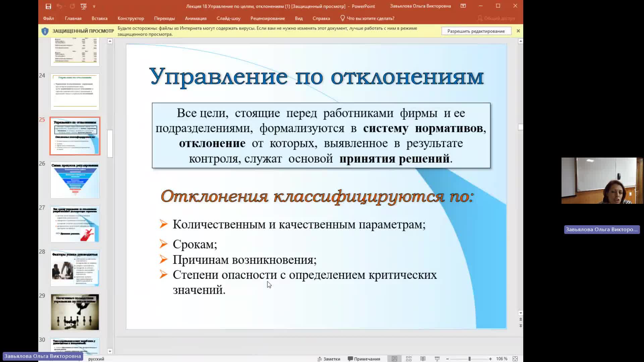Start Slide Show view icon in status bar
Viewport: 644px width, 362px height.
coord(437,359)
